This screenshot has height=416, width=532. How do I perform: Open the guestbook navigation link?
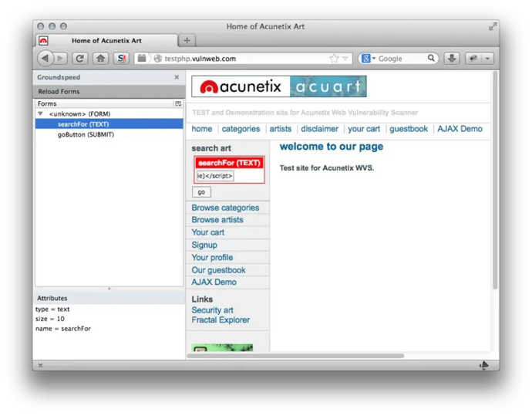408,129
